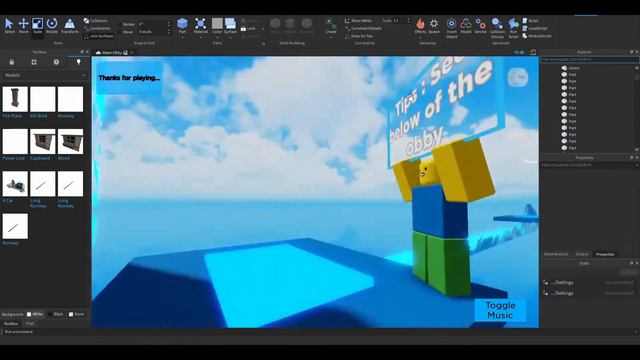
Task: Open Toolbox Recent clock tab
Action: 56,62
